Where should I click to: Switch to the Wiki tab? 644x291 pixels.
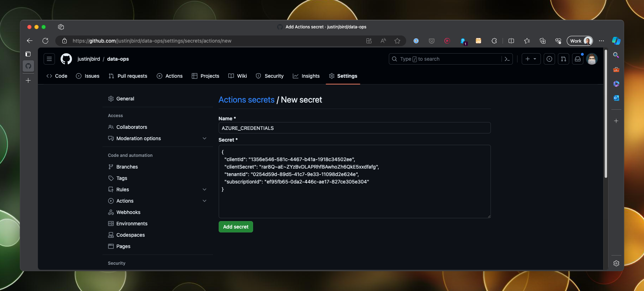pyautogui.click(x=238, y=76)
